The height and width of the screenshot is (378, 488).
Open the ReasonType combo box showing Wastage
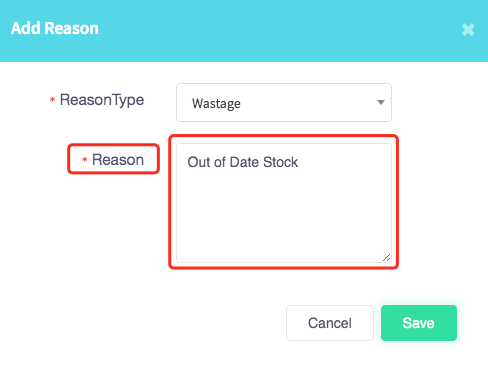pyautogui.click(x=284, y=103)
